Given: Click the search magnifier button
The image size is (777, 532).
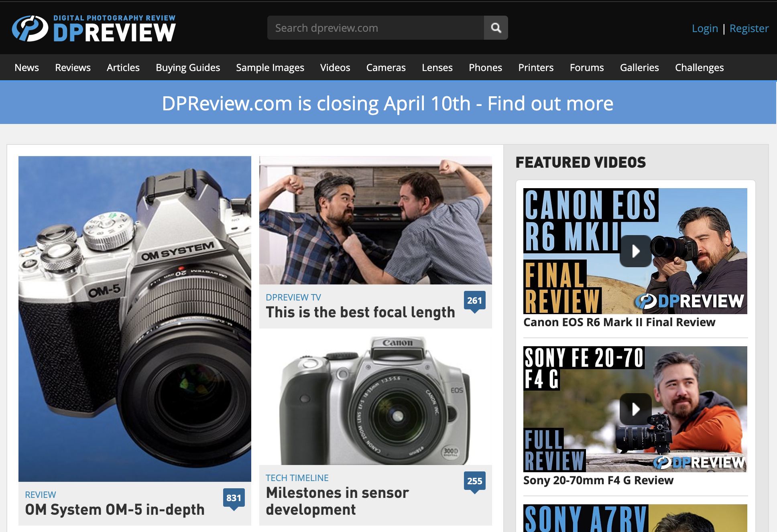Looking at the screenshot, I should pos(496,28).
